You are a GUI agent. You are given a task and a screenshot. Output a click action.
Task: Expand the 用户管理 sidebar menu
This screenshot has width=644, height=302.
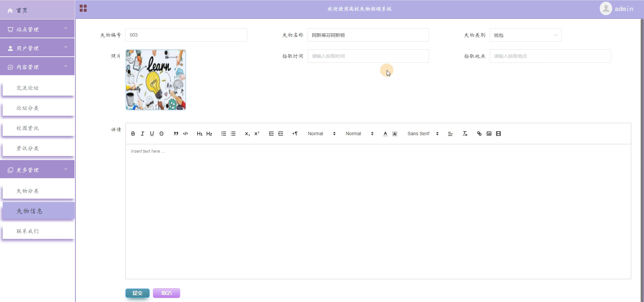pos(37,48)
